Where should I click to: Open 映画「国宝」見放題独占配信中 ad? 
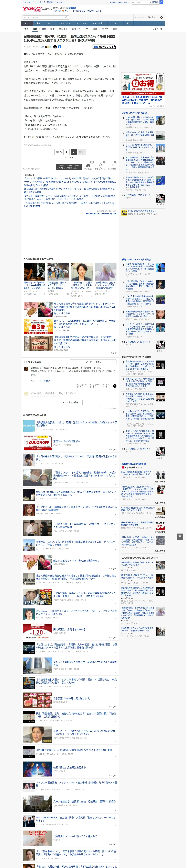(x=70, y=767)
